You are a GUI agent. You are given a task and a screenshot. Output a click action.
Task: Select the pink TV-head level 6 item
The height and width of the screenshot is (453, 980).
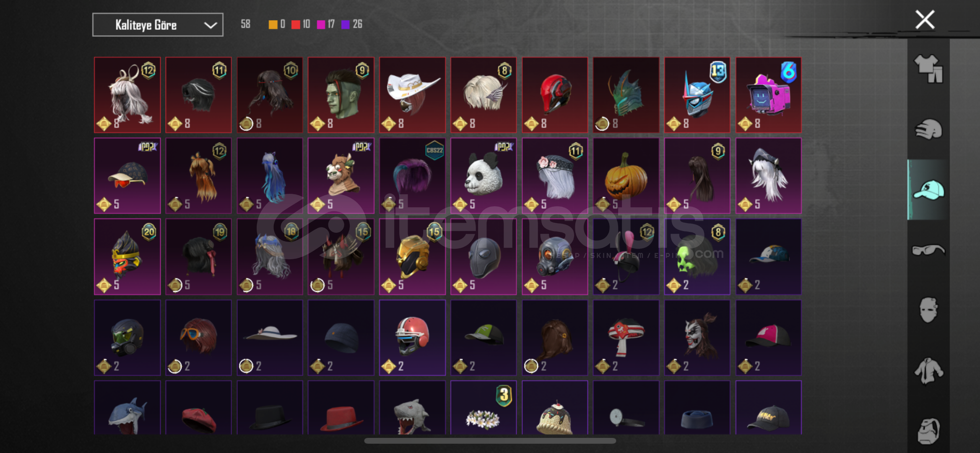pos(768,95)
